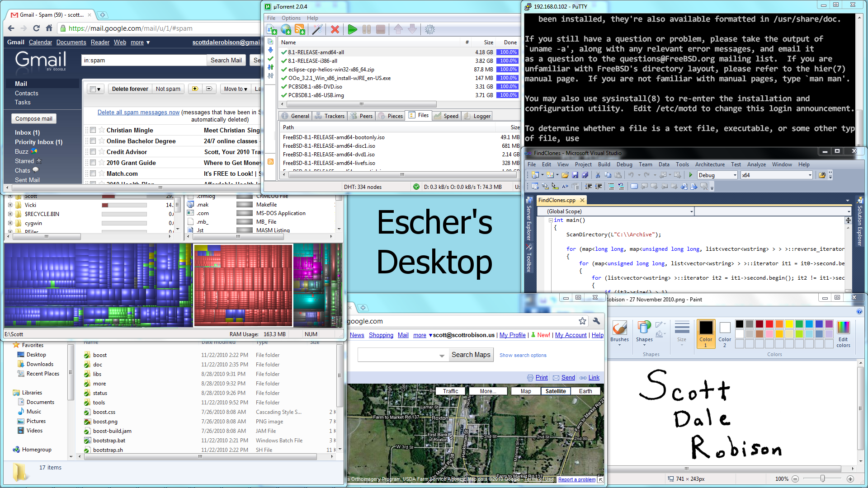Viewport: 868px width, 488px height.
Task: Click Edit colors in Paint
Action: 843,333
